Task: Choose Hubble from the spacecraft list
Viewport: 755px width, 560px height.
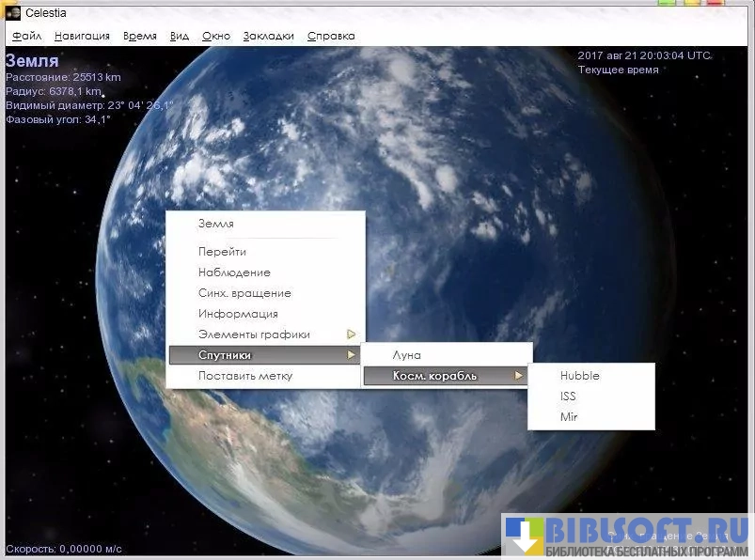Action: (579, 376)
